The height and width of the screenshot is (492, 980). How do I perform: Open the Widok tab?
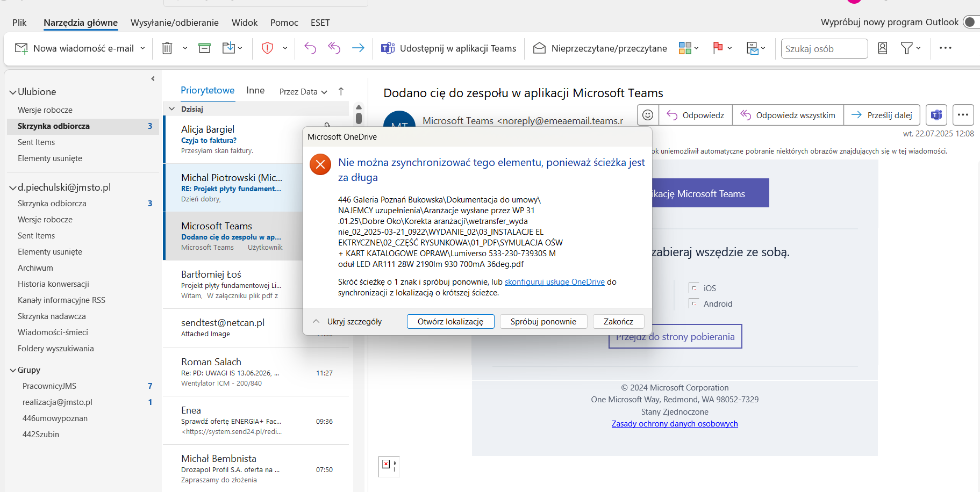245,23
